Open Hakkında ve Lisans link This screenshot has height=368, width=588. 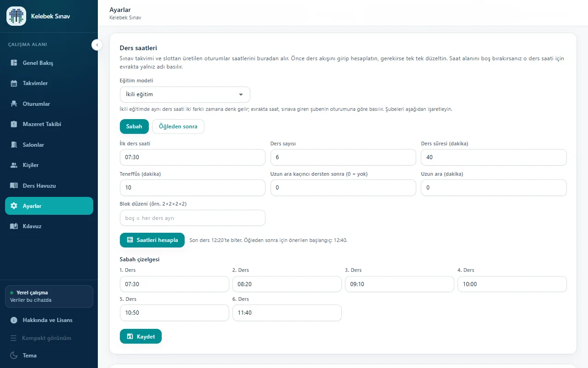[49, 320]
